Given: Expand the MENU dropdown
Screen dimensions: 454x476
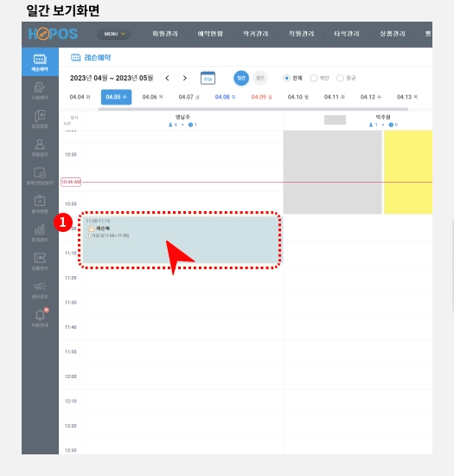Looking at the screenshot, I should click(x=114, y=34).
